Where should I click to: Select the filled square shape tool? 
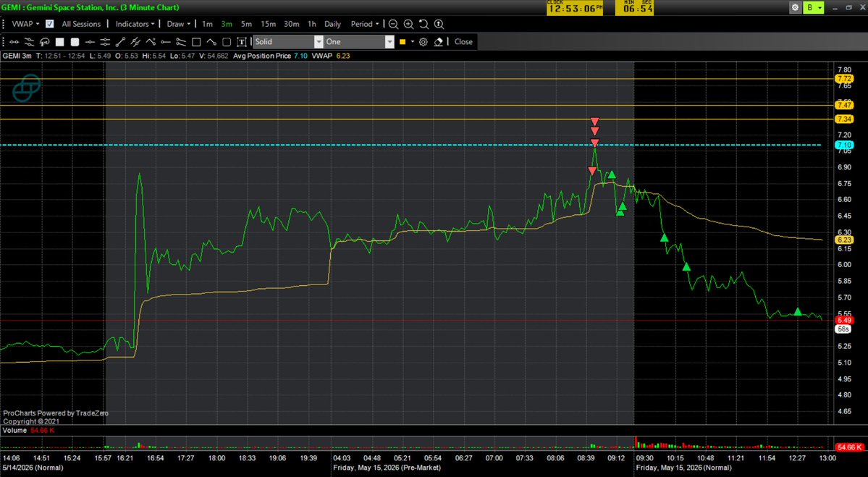coord(60,41)
